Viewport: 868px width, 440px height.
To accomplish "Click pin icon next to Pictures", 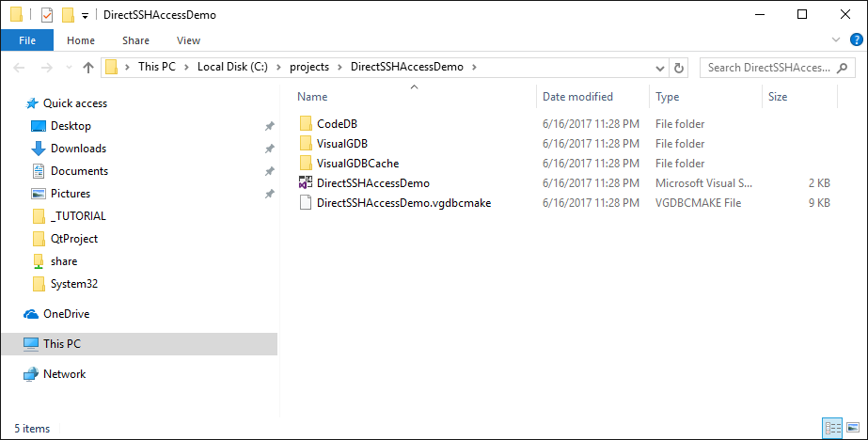I will pyautogui.click(x=269, y=195).
